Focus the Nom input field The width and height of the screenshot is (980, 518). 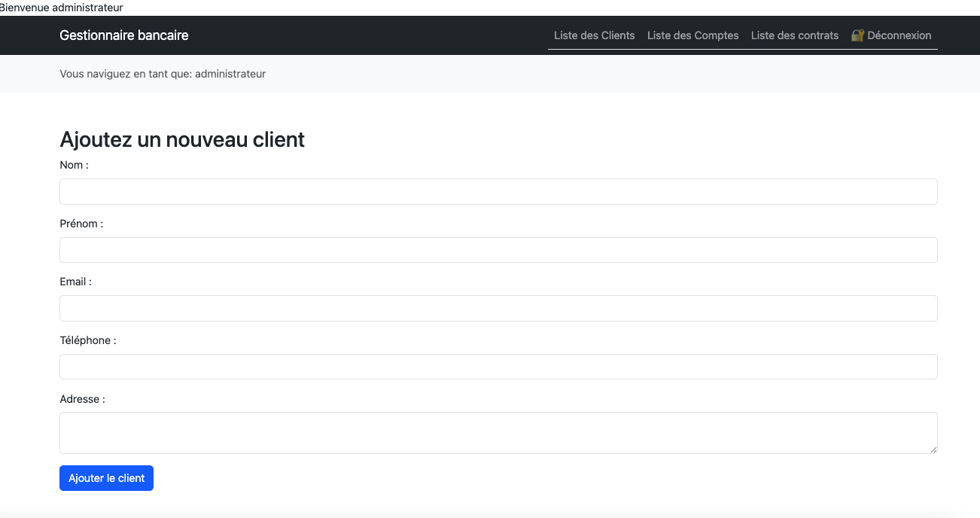click(x=498, y=191)
